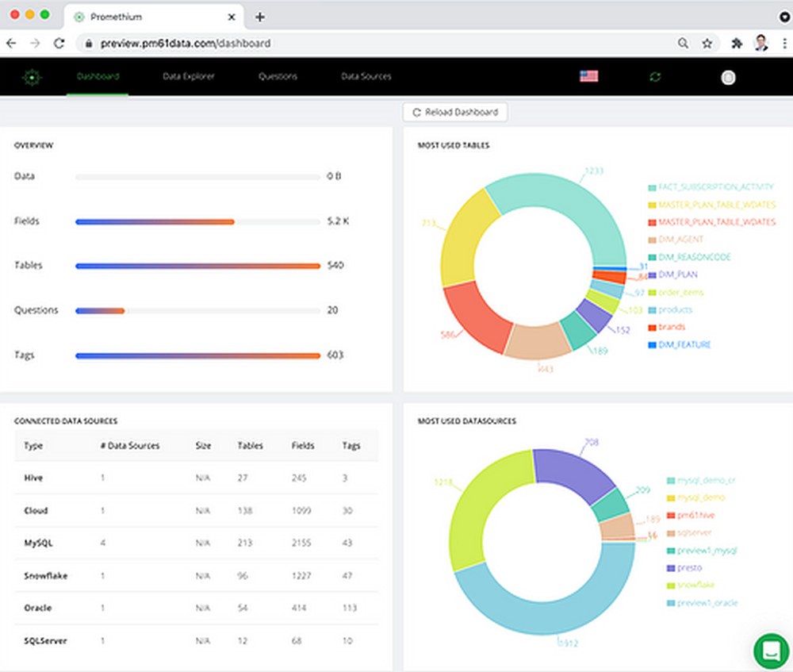Open the user avatar circle in the black navigation bar

coord(728,78)
